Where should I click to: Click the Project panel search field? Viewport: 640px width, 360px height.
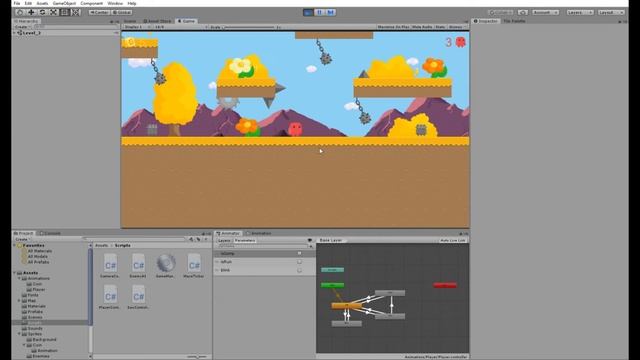[x=134, y=239]
